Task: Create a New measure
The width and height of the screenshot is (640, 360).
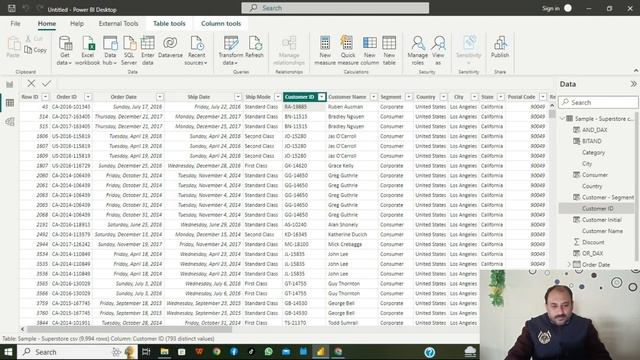Action: (325, 50)
